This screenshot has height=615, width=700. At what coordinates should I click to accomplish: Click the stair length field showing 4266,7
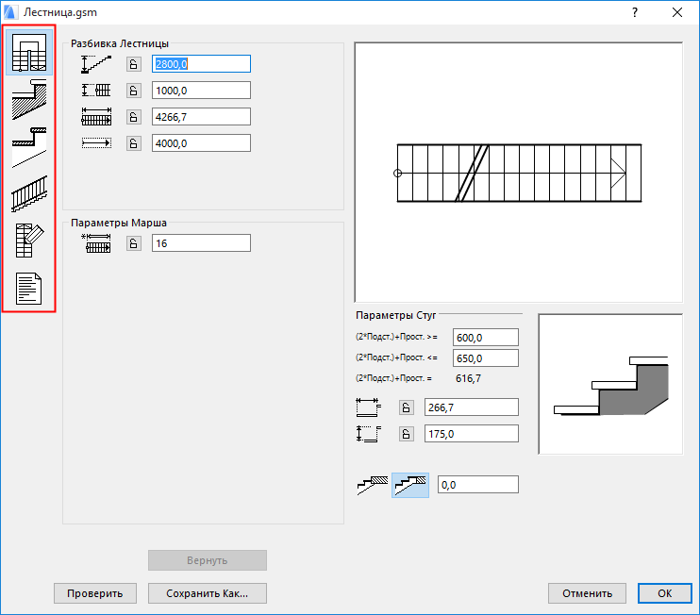pos(201,116)
